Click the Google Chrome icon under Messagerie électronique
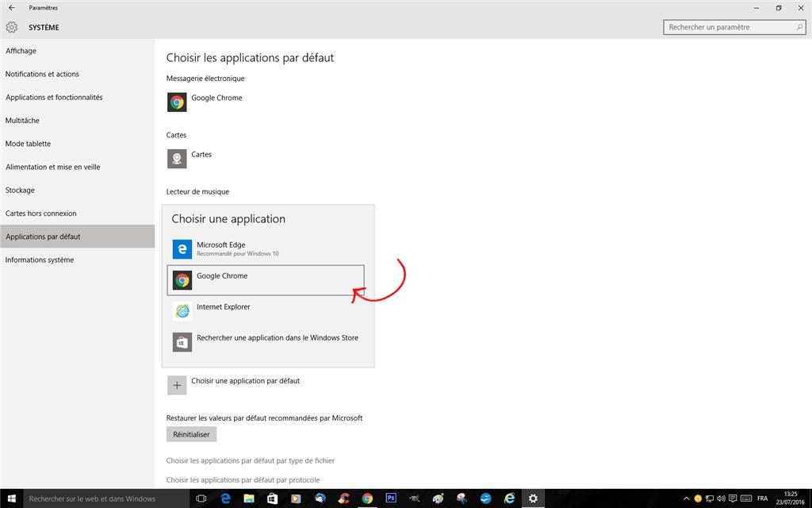Image resolution: width=812 pixels, height=508 pixels. (177, 102)
